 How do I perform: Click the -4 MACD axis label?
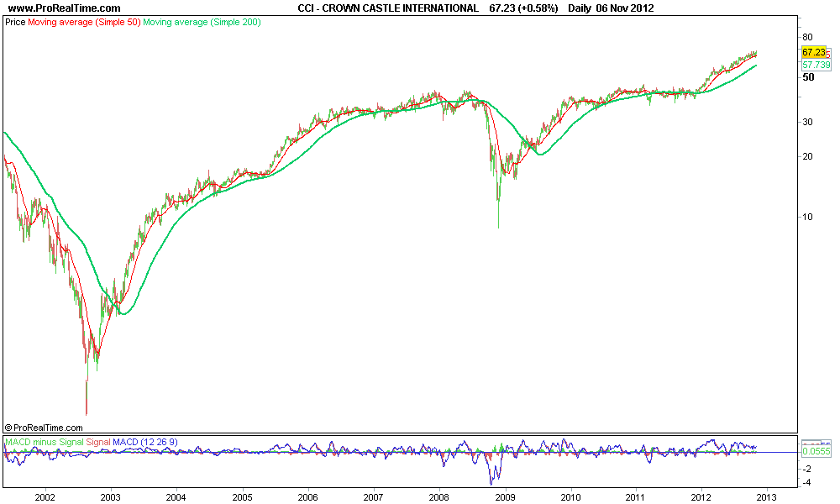coord(806,482)
